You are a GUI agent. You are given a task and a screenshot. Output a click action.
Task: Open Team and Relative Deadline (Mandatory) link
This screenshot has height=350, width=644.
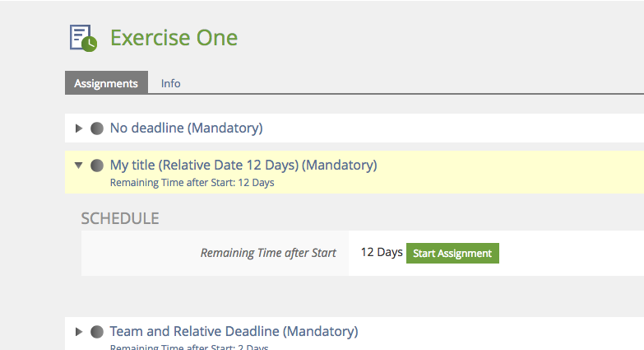(x=234, y=332)
